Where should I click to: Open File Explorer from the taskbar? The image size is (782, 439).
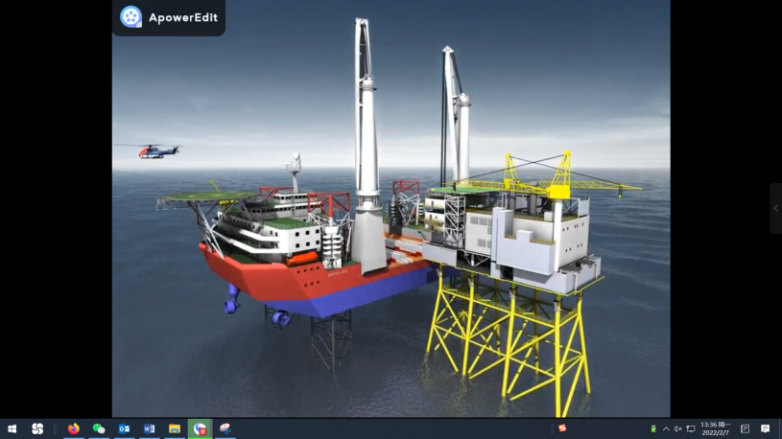point(175,429)
